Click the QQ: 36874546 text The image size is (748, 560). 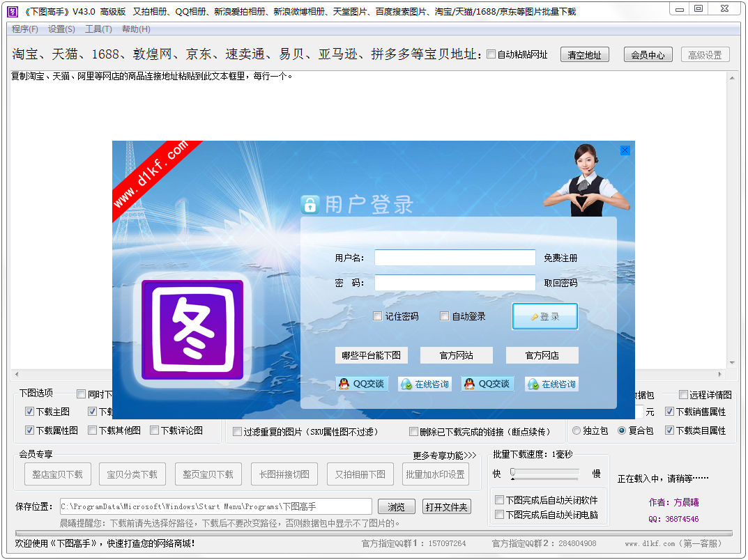pos(673,519)
